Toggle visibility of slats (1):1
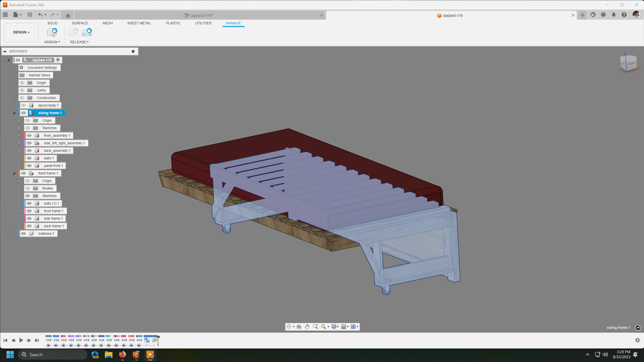Image resolution: width=644 pixels, height=362 pixels. pyautogui.click(x=29, y=203)
